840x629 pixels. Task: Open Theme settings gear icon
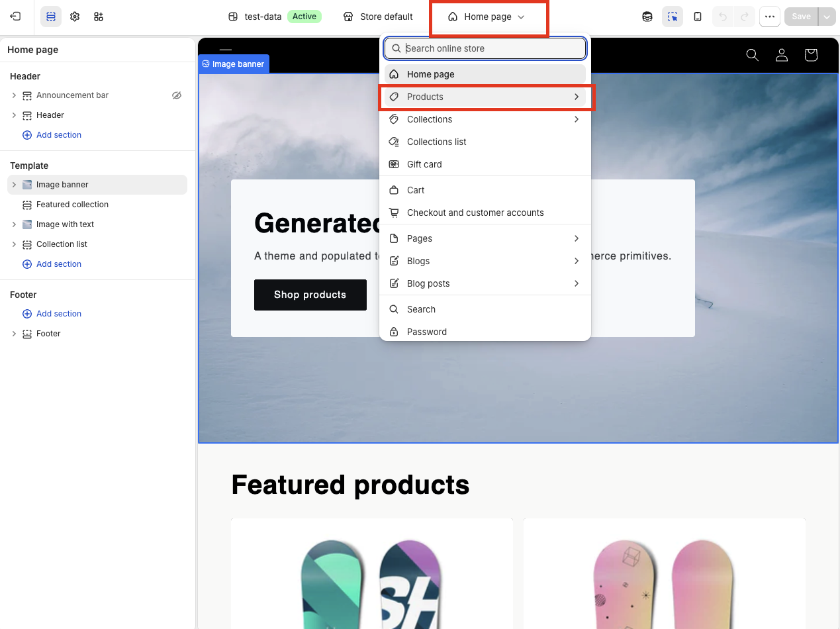point(75,17)
